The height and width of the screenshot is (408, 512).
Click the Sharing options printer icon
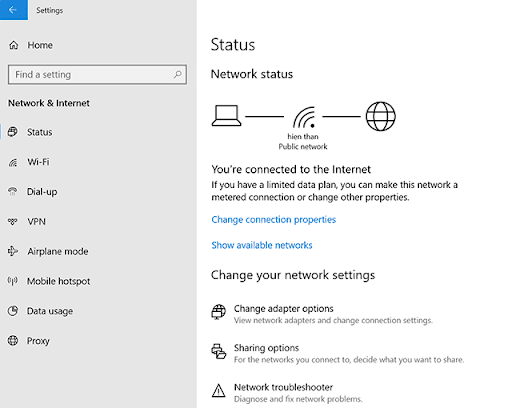click(x=218, y=351)
